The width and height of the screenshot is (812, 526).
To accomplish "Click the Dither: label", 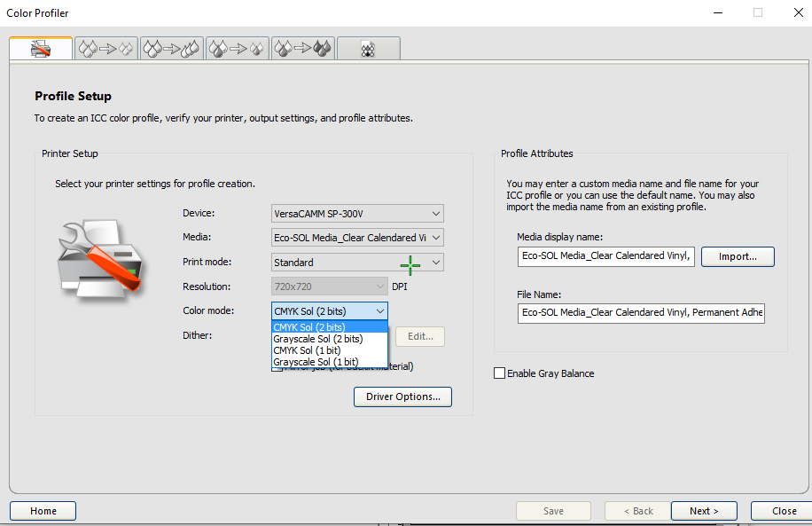I will tap(198, 335).
